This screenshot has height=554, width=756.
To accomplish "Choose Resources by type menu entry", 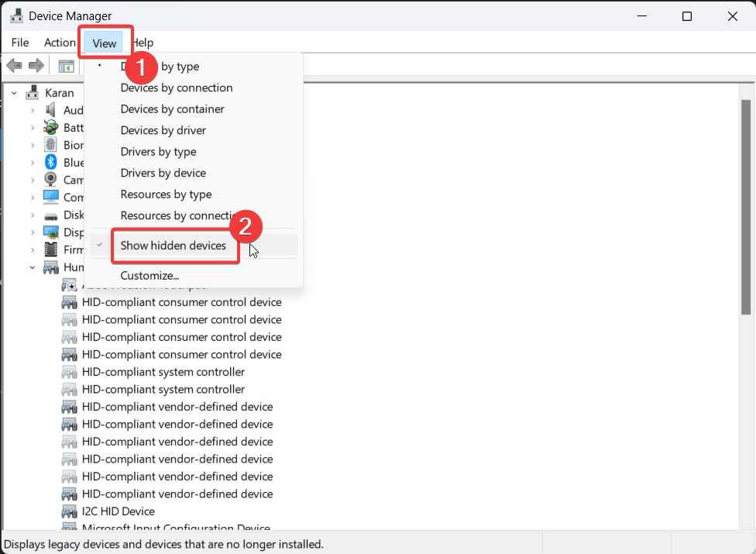I will coord(166,194).
